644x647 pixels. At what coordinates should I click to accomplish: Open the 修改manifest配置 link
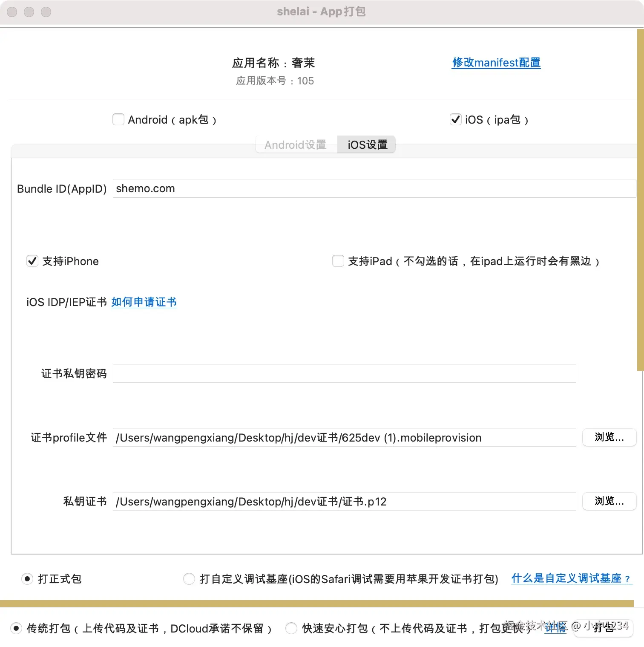point(496,63)
